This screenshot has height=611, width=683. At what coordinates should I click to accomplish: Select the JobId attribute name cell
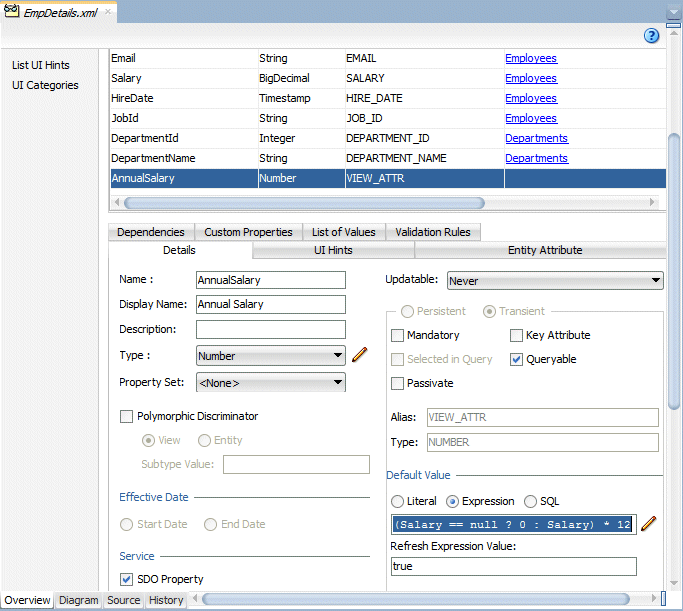184,118
